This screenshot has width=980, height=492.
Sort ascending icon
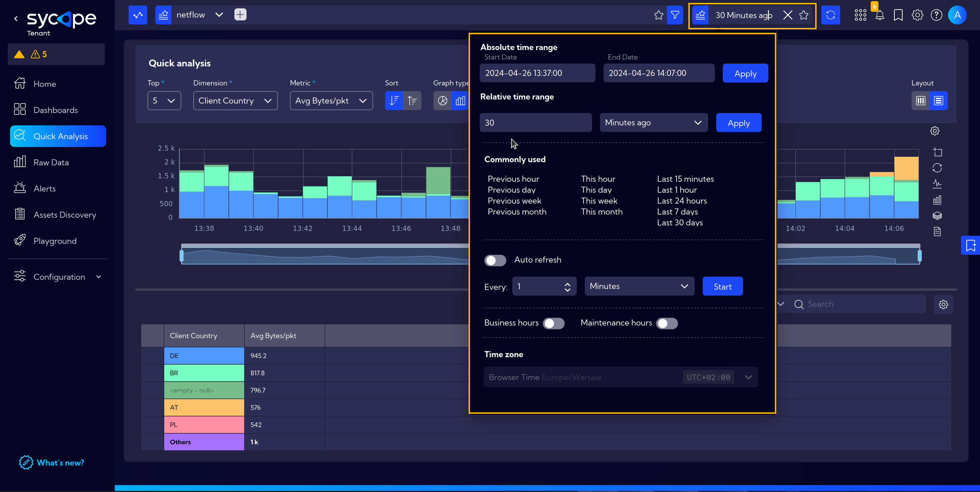pos(412,101)
